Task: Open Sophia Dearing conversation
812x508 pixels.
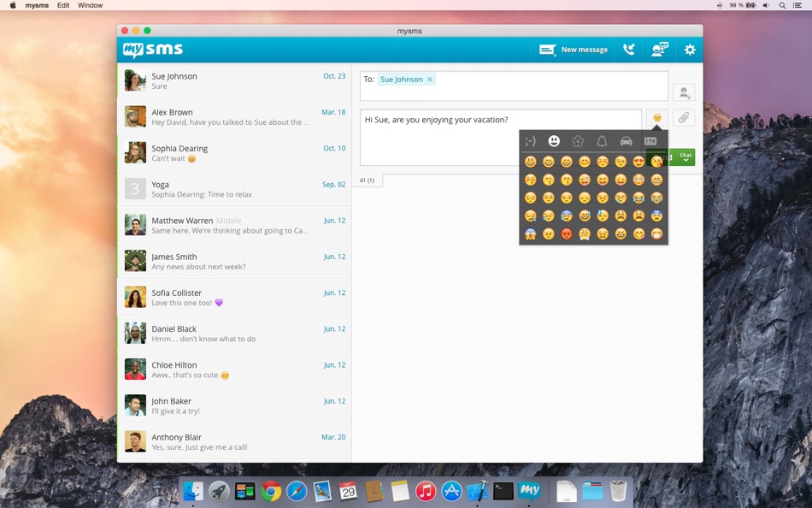Action: click(x=234, y=153)
